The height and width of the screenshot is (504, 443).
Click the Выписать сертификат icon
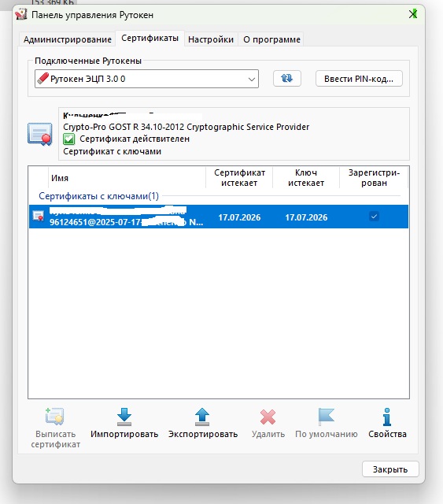coord(55,417)
